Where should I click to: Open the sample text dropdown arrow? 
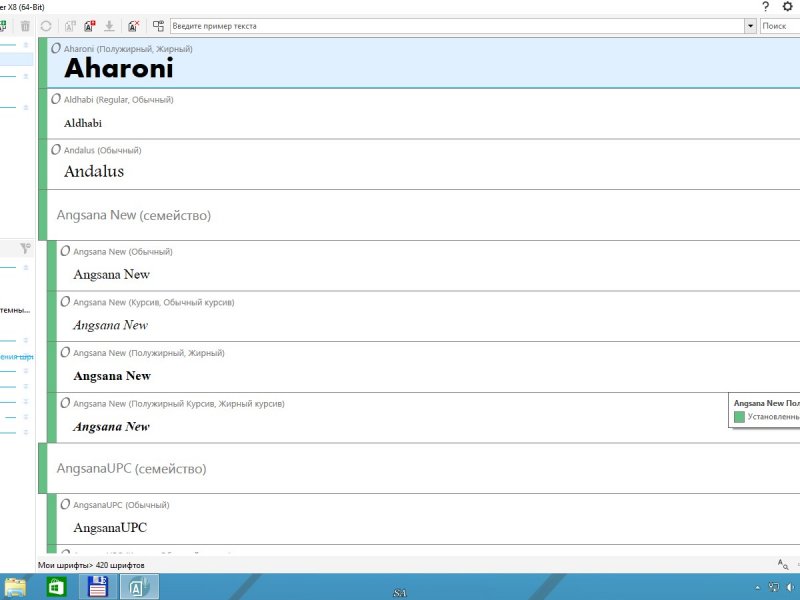750,26
